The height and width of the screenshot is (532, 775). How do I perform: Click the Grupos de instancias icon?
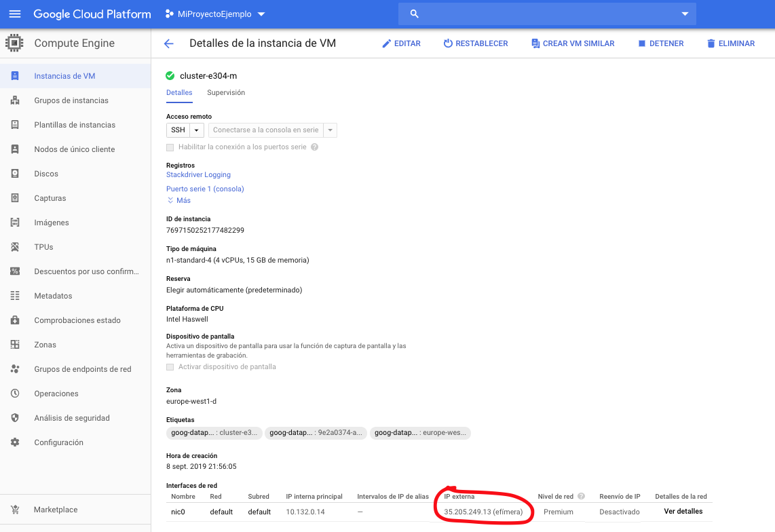pyautogui.click(x=15, y=100)
